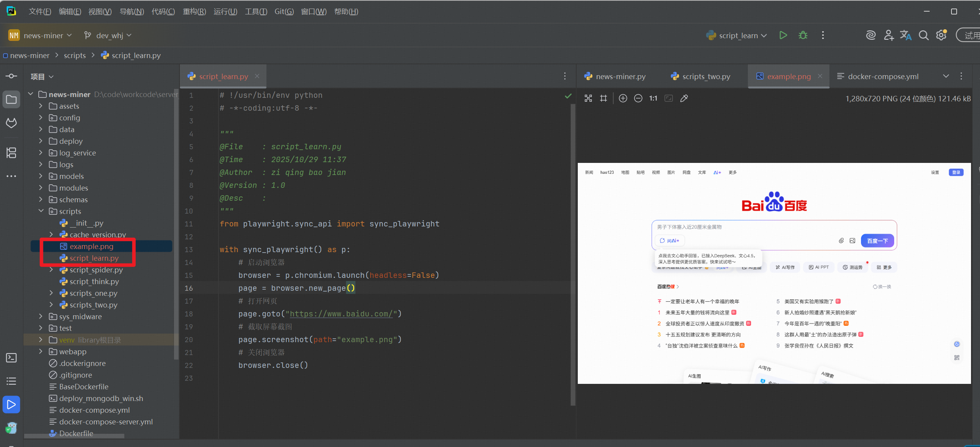Toggle the grid display in image viewer
The width and height of the screenshot is (980, 447).
(x=604, y=99)
